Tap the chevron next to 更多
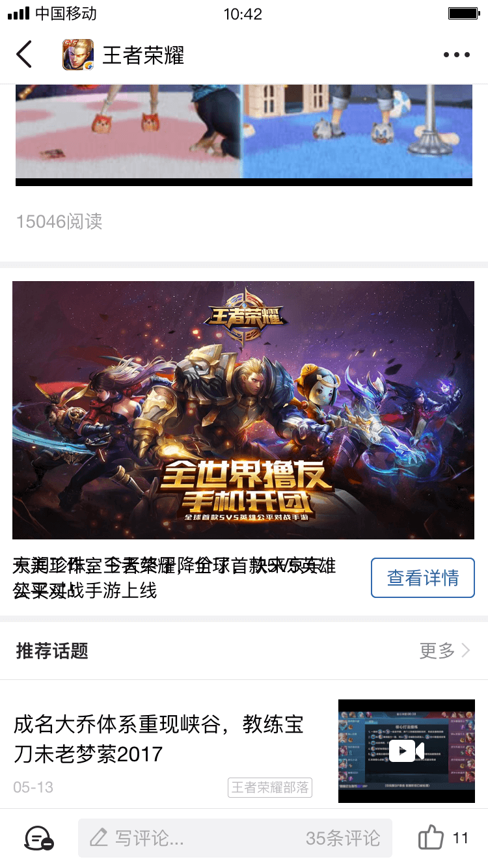The height and width of the screenshot is (868, 488). click(466, 651)
